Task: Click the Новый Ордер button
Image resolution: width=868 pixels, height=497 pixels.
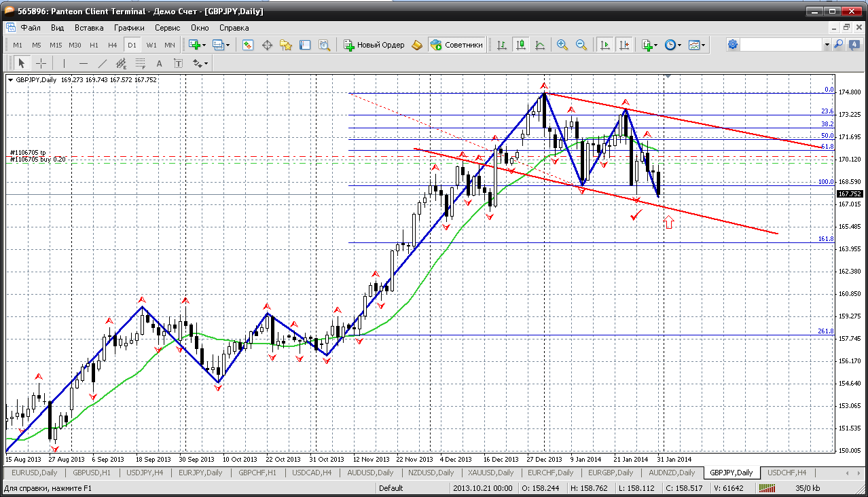Action: coord(374,45)
